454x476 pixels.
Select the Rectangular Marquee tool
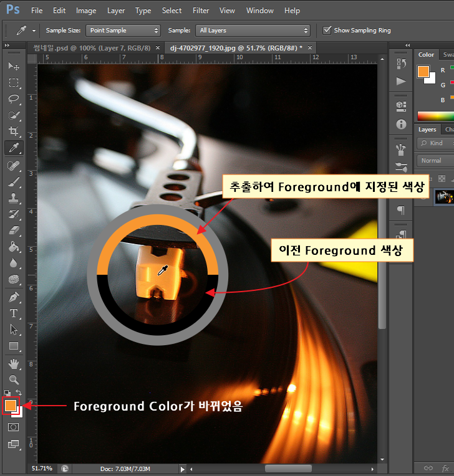coord(13,83)
